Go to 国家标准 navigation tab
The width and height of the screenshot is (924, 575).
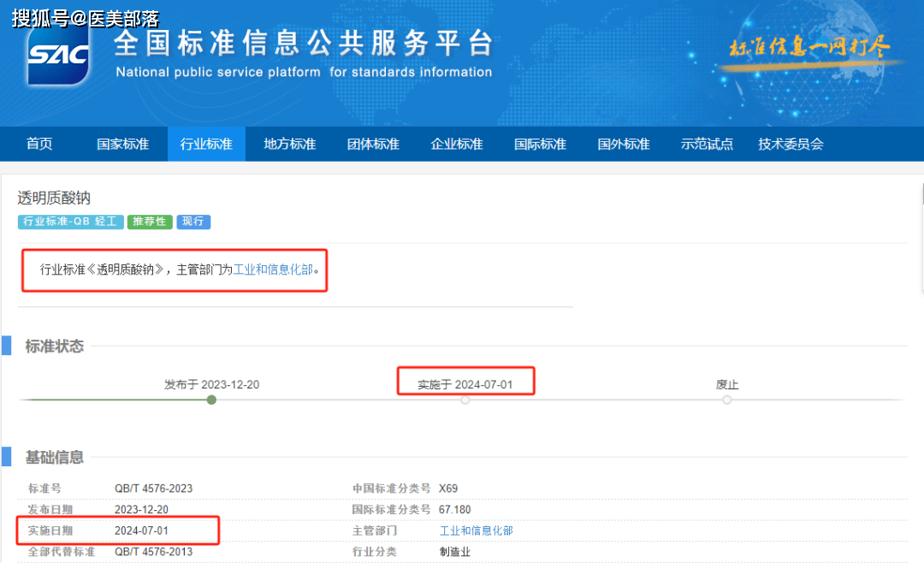[122, 144]
